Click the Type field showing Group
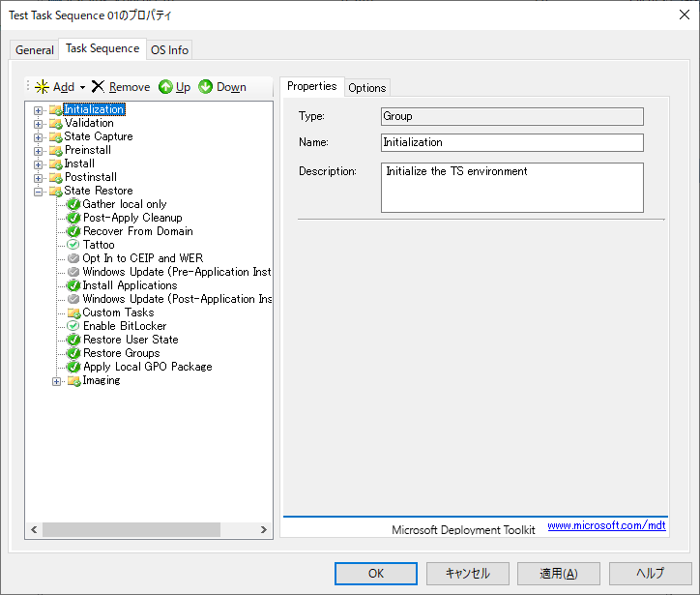Screen dimensions: 700x595 click(x=512, y=117)
